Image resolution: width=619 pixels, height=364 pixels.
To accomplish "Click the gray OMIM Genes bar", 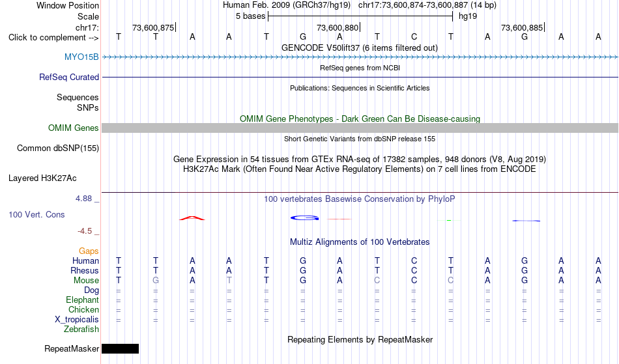I will tap(360, 128).
